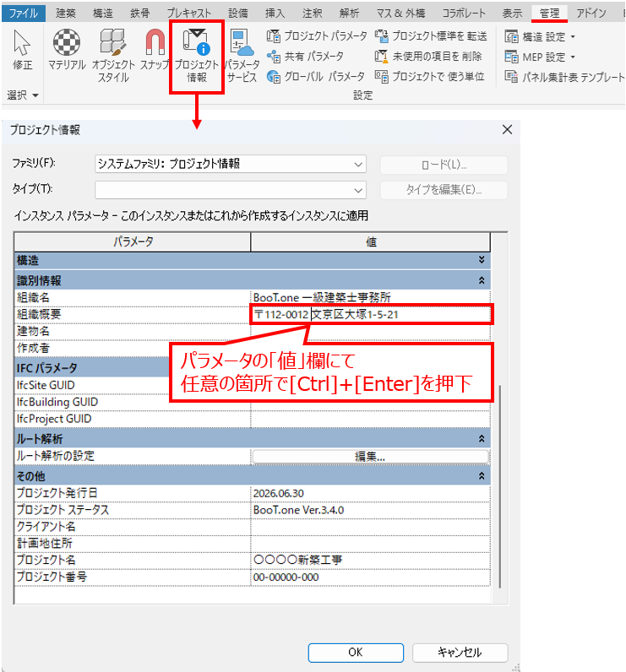The height and width of the screenshot is (672, 626).
Task: Click the キャンセル button
Action: pos(460,653)
